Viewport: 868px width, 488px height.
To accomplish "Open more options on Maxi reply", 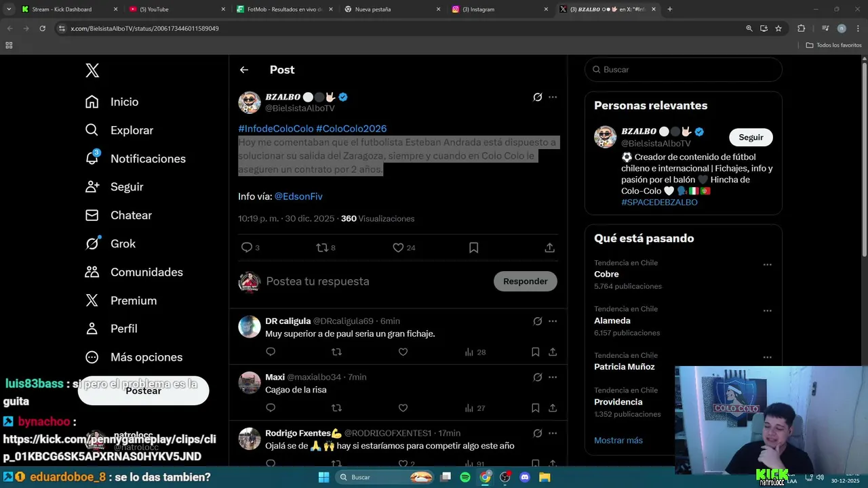I will tap(553, 377).
